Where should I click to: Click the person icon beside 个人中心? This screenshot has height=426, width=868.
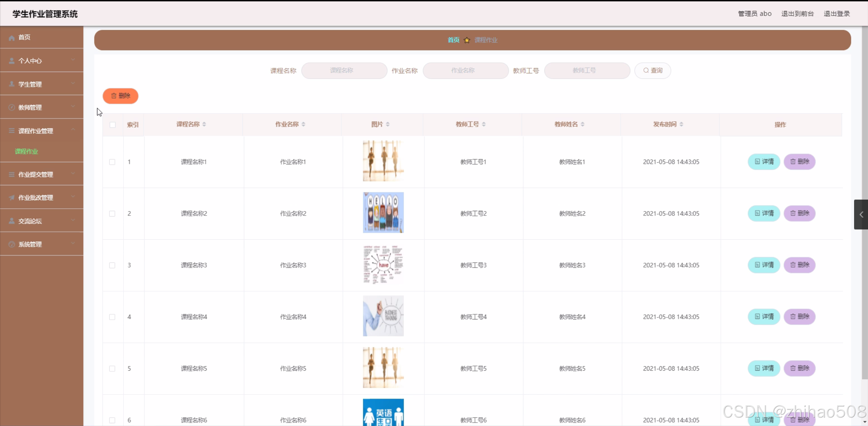12,61
